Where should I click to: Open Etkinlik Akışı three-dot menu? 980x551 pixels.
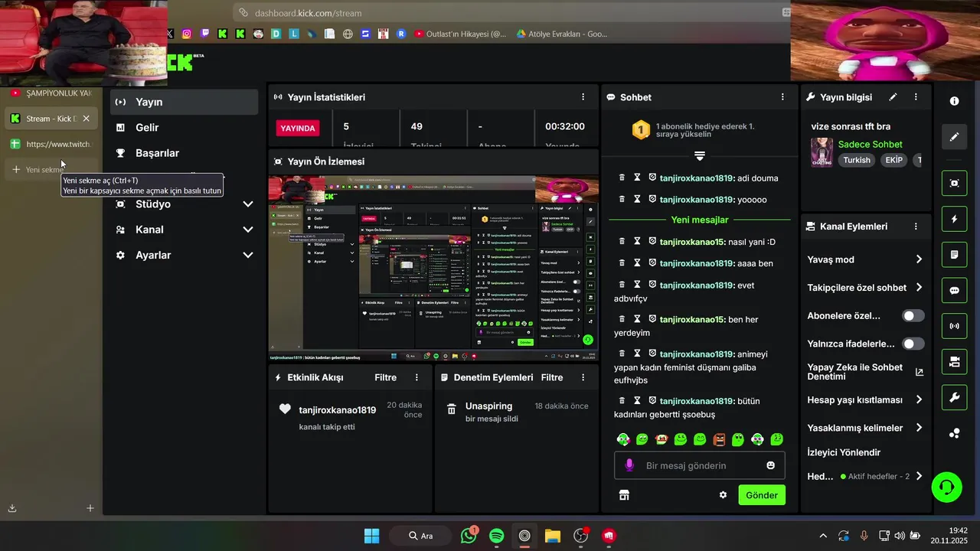point(417,377)
